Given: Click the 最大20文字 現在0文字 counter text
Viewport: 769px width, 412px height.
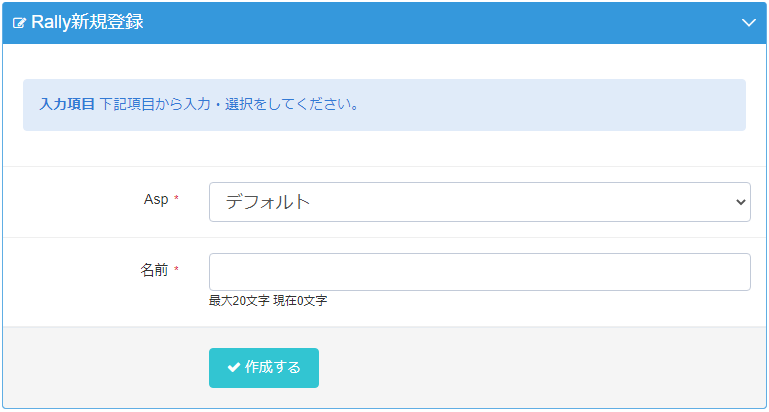Looking at the screenshot, I should [x=268, y=301].
